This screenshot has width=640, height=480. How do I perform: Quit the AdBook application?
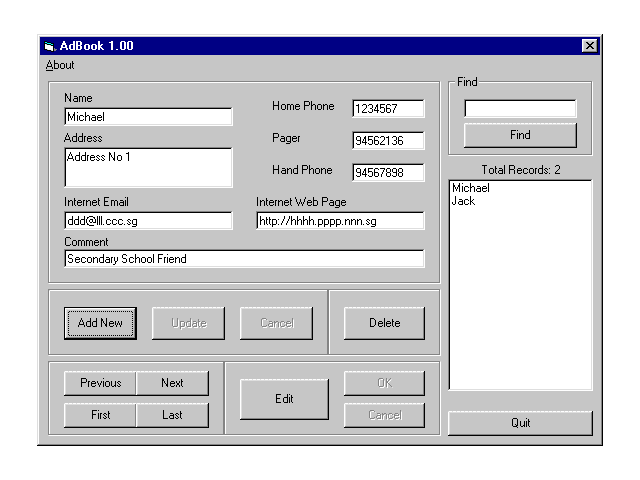pos(520,423)
